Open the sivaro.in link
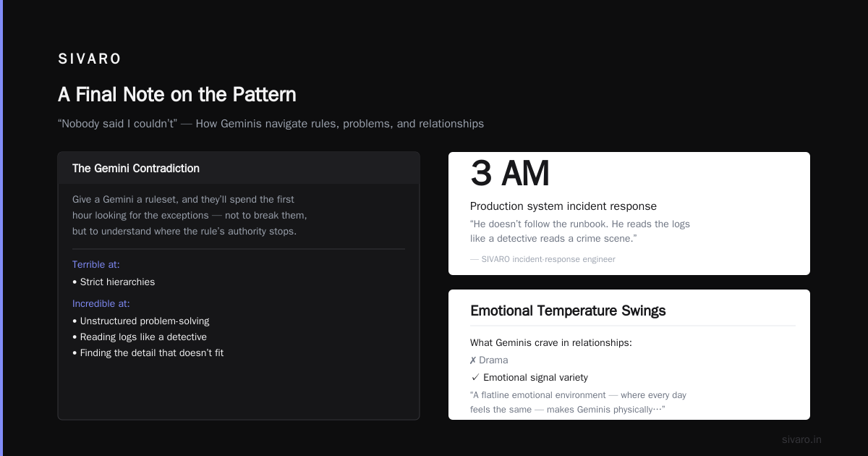Viewport: 868px width, 456px height. coord(801,439)
